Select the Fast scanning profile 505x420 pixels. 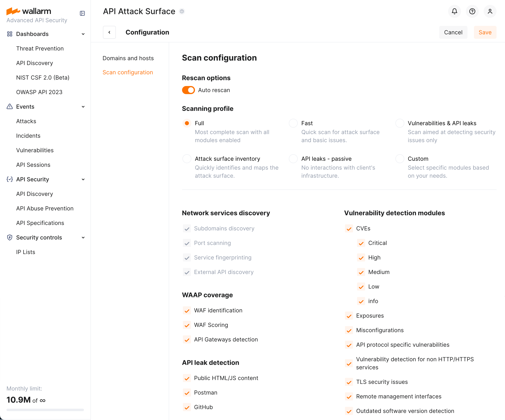(293, 123)
